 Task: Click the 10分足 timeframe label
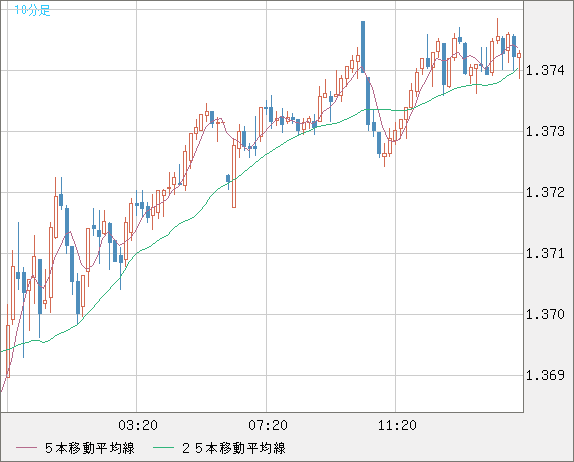[32, 10]
